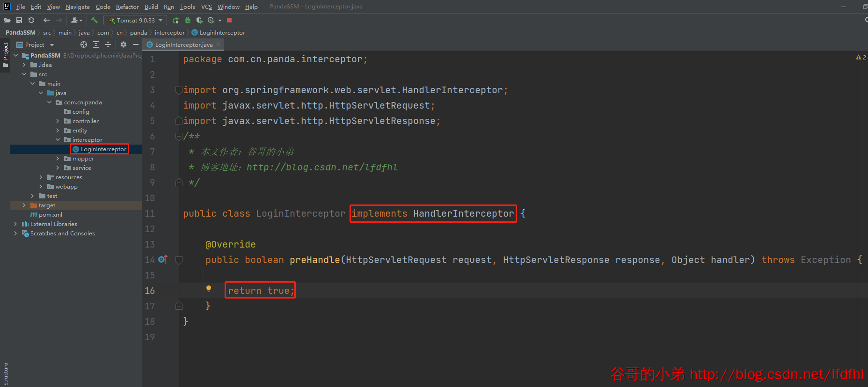Open Project panel gear settings
The height and width of the screenshot is (387, 868).
tap(124, 44)
